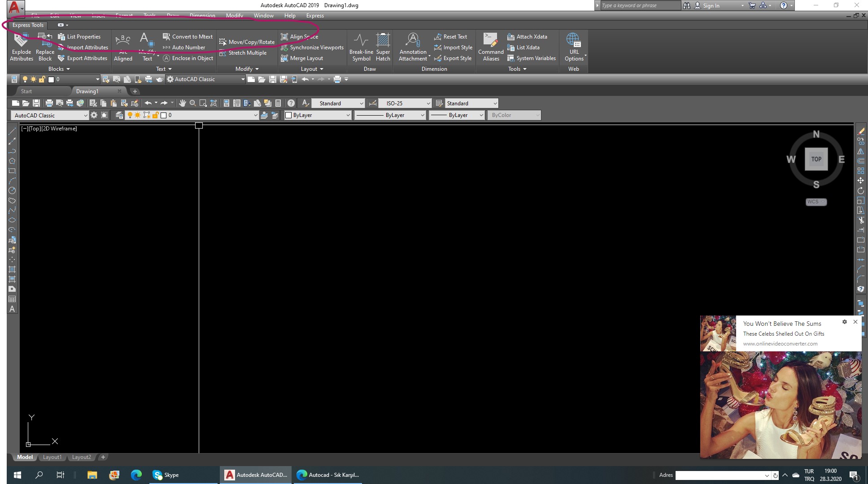The height and width of the screenshot is (484, 868).
Task: Toggle the layer lock padlock icon
Action: (x=155, y=115)
